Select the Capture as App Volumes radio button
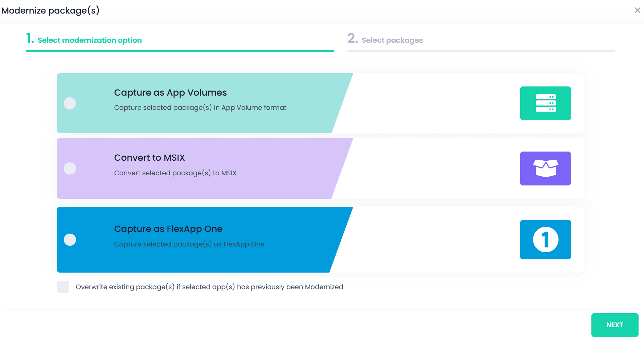Image resolution: width=644 pixels, height=337 pixels. [70, 103]
